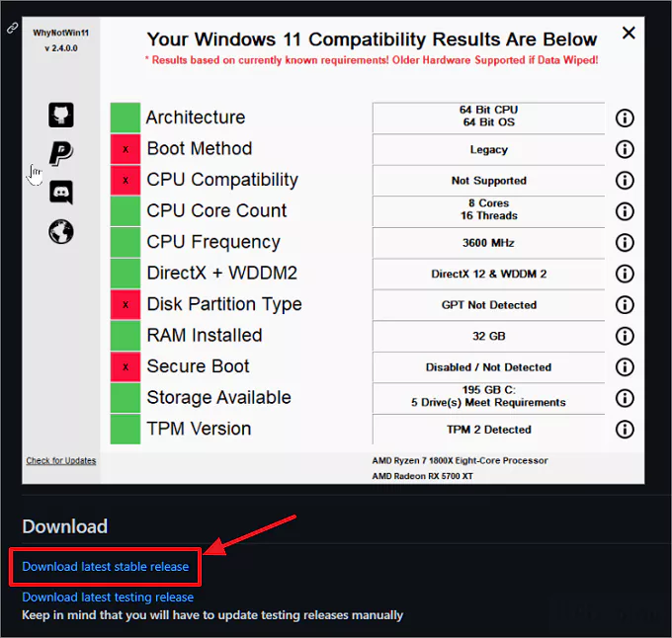Click the link anchor icon at top-left
Viewport: 672px width, 638px height.
(x=12, y=28)
